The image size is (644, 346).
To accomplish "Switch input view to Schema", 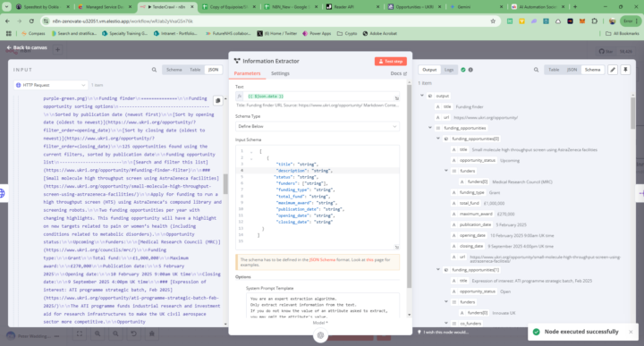I will [174, 70].
